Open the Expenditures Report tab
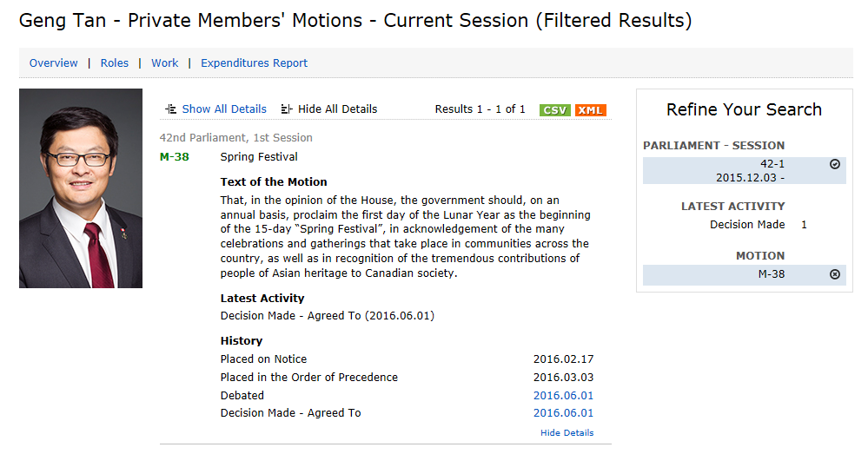This screenshot has height=454, width=868. (x=254, y=63)
